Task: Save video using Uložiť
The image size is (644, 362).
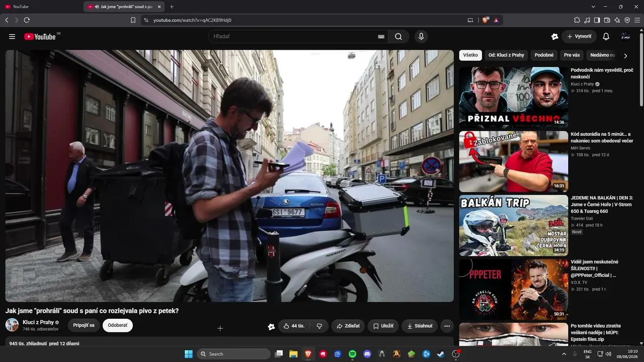Action: [383, 326]
